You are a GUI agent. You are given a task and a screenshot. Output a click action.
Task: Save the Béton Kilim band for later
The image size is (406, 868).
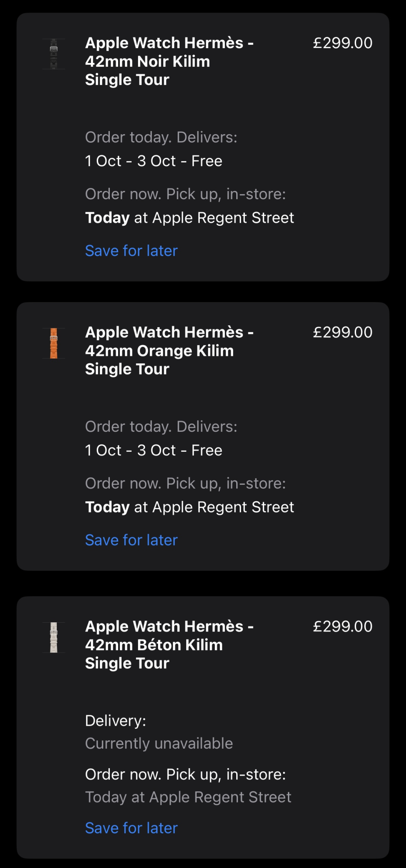pyautogui.click(x=132, y=828)
